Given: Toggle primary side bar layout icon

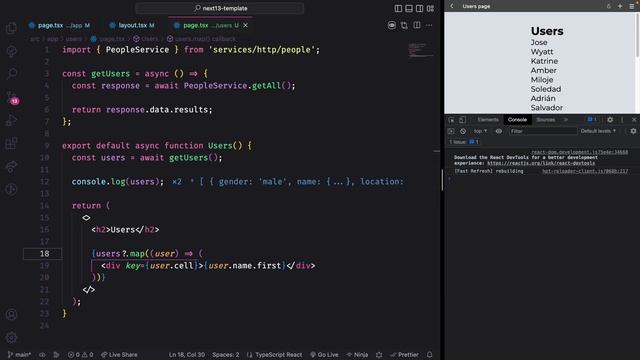Looking at the screenshot, I should tap(398, 8).
